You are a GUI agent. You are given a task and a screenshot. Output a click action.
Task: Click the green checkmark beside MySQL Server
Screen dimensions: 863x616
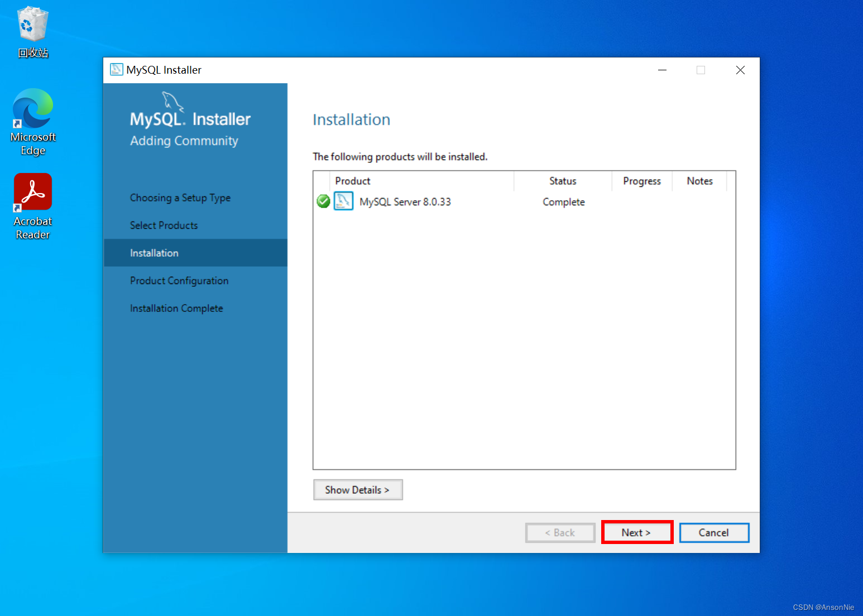click(x=323, y=201)
